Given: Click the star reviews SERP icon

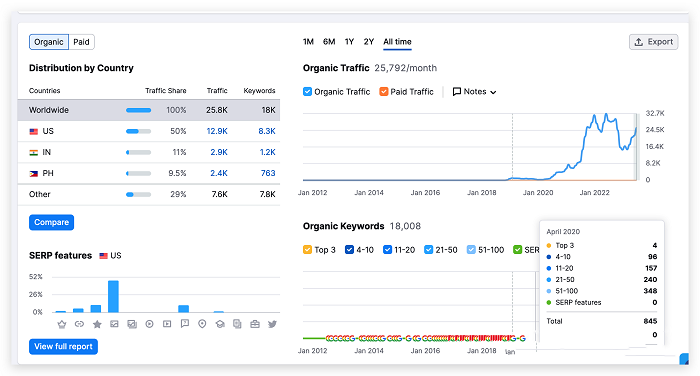Looking at the screenshot, I should point(97,324).
